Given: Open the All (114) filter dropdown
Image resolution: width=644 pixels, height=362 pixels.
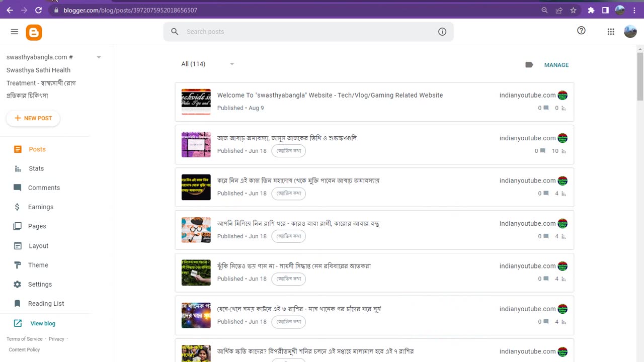Looking at the screenshot, I should pyautogui.click(x=208, y=64).
